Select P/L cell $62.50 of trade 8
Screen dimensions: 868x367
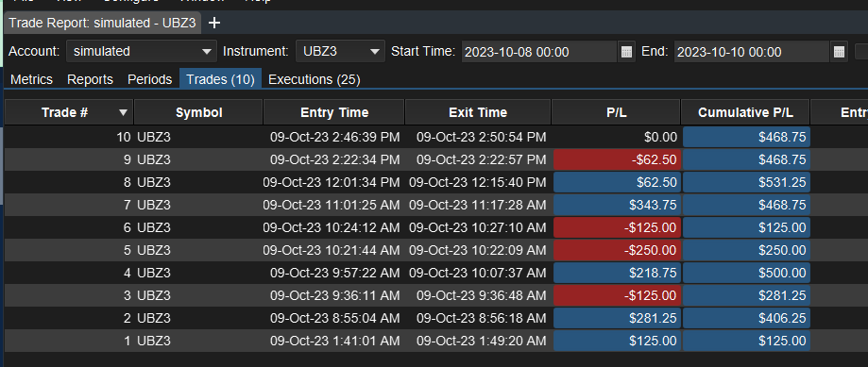tap(617, 182)
